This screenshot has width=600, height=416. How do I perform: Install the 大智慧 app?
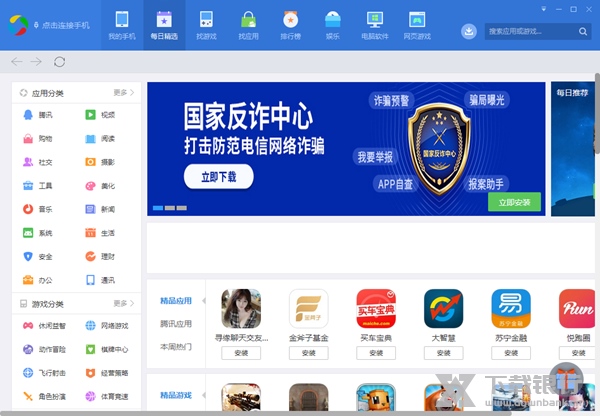pyautogui.click(x=443, y=353)
